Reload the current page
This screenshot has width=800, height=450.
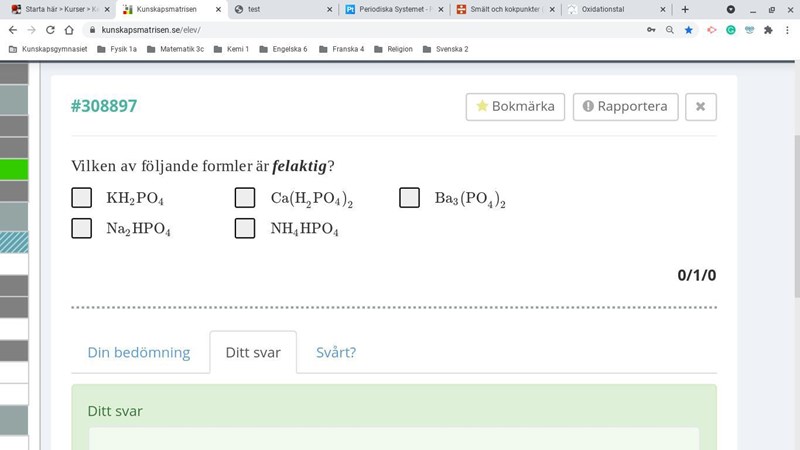click(x=50, y=30)
